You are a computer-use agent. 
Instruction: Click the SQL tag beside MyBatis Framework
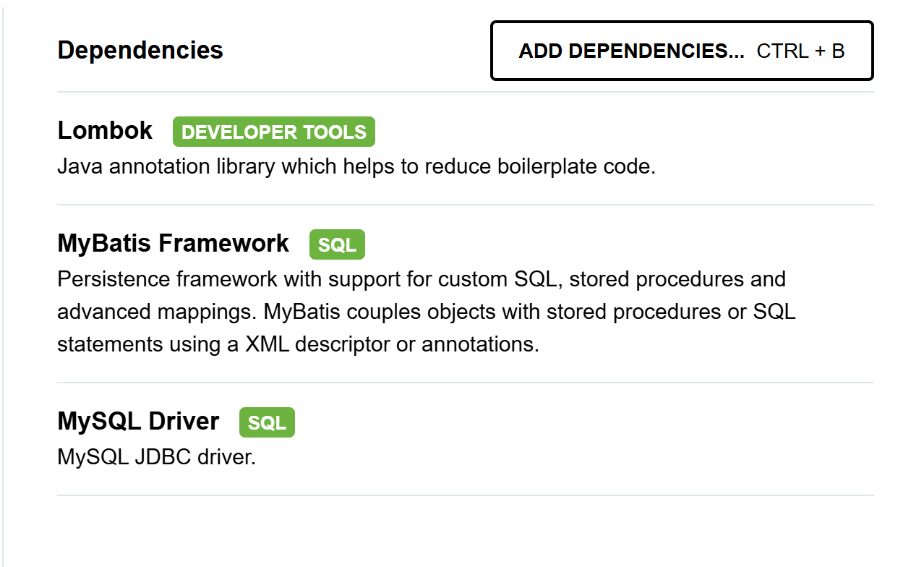(x=337, y=244)
